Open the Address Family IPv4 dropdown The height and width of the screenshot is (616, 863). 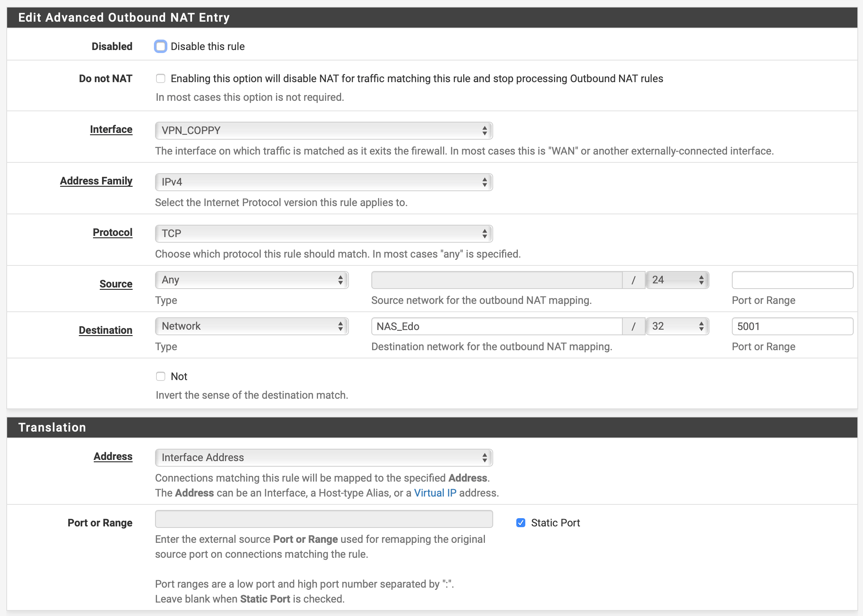coord(324,182)
